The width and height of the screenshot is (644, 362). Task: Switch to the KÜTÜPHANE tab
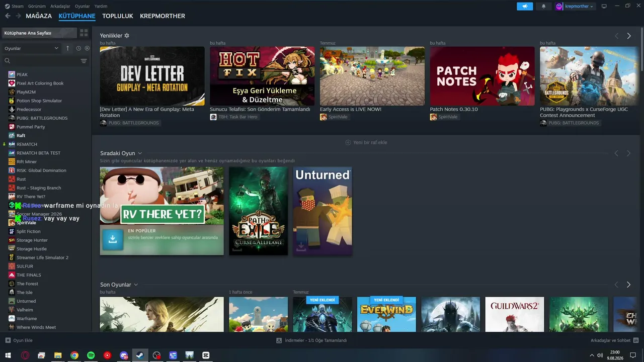pos(77,16)
